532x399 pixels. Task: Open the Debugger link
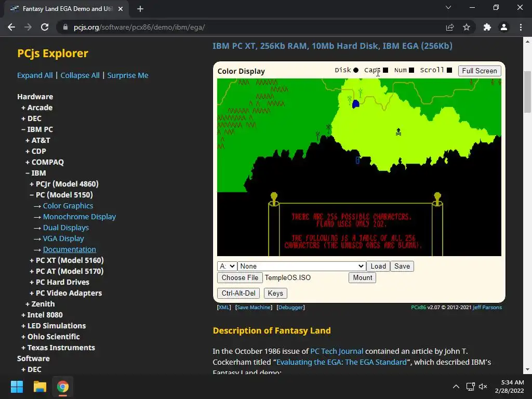click(290, 307)
